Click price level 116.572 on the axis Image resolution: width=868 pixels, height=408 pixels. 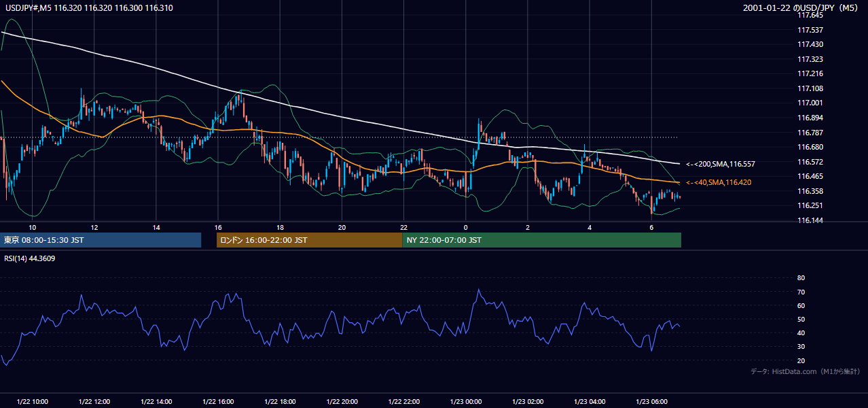click(810, 162)
